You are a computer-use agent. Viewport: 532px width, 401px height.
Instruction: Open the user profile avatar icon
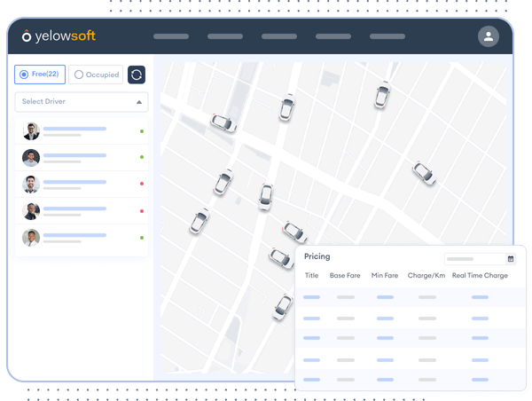pyautogui.click(x=488, y=36)
